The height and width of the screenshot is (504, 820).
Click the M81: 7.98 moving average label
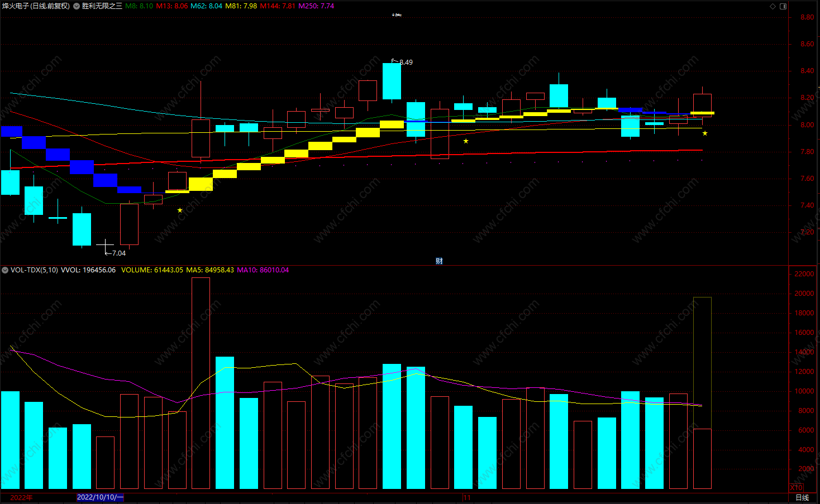tap(241, 6)
